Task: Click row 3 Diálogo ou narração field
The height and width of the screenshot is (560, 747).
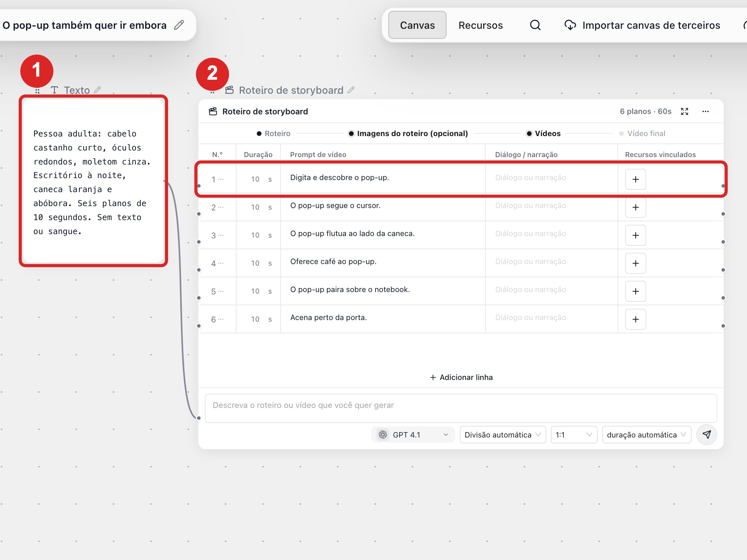Action: coord(551,235)
